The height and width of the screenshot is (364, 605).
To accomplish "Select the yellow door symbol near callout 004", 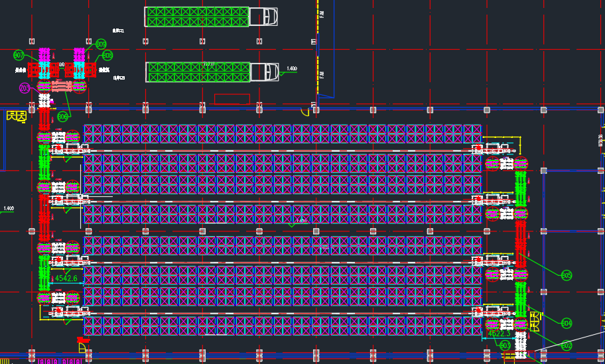I will [x=535, y=322].
